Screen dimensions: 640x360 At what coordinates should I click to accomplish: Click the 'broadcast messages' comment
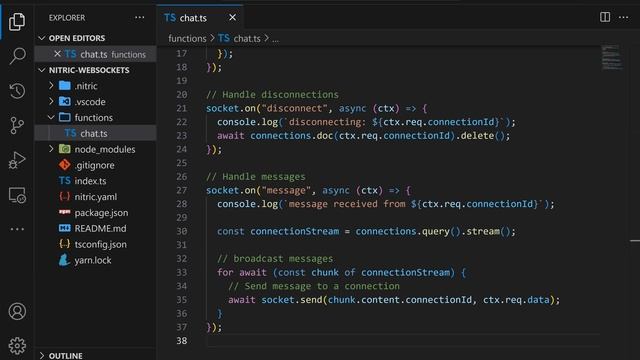tap(275, 259)
